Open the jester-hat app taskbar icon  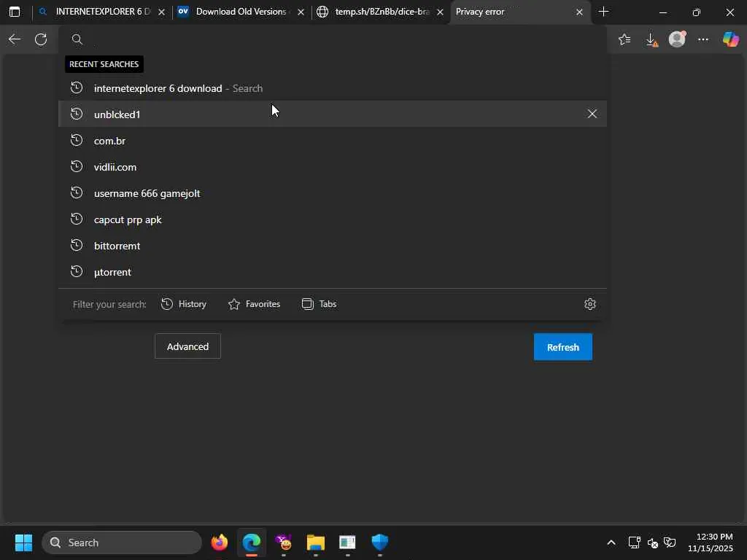point(284,542)
